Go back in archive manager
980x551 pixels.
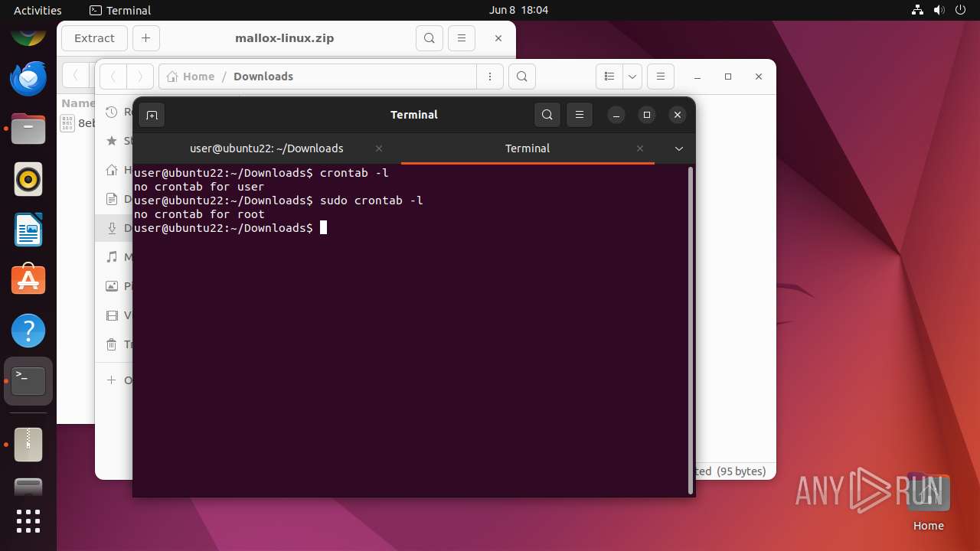[75, 75]
